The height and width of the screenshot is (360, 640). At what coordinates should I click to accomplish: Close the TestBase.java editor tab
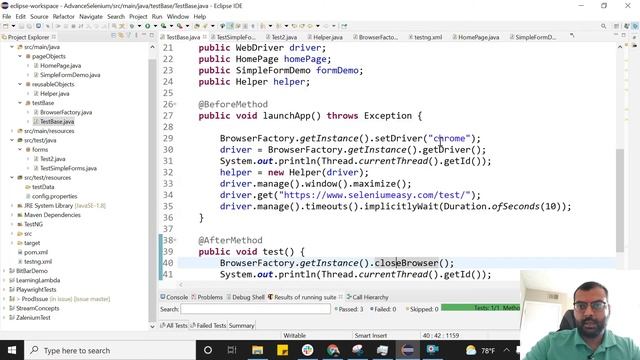205,37
